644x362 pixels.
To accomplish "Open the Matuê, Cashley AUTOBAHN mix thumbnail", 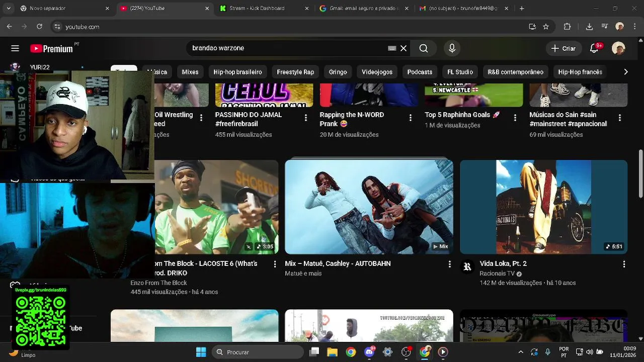I will coord(369,207).
